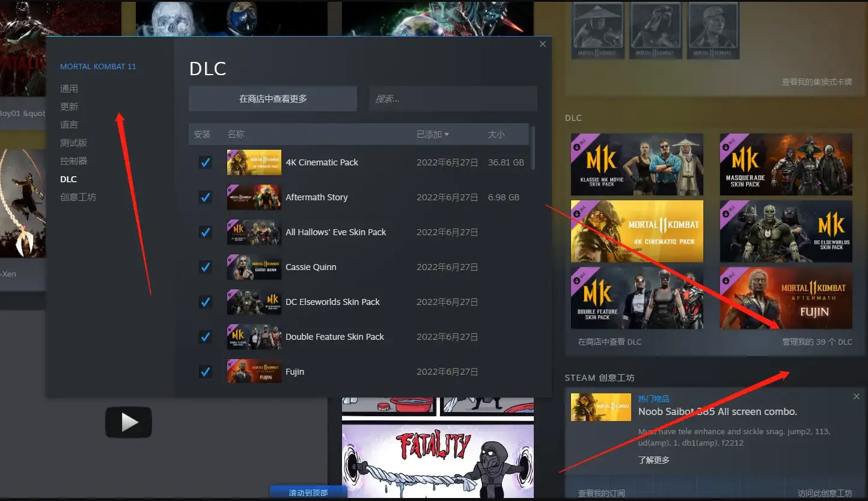Uncheck the 4K Cinematic Pack install checkbox
The image size is (868, 501).
tap(206, 162)
